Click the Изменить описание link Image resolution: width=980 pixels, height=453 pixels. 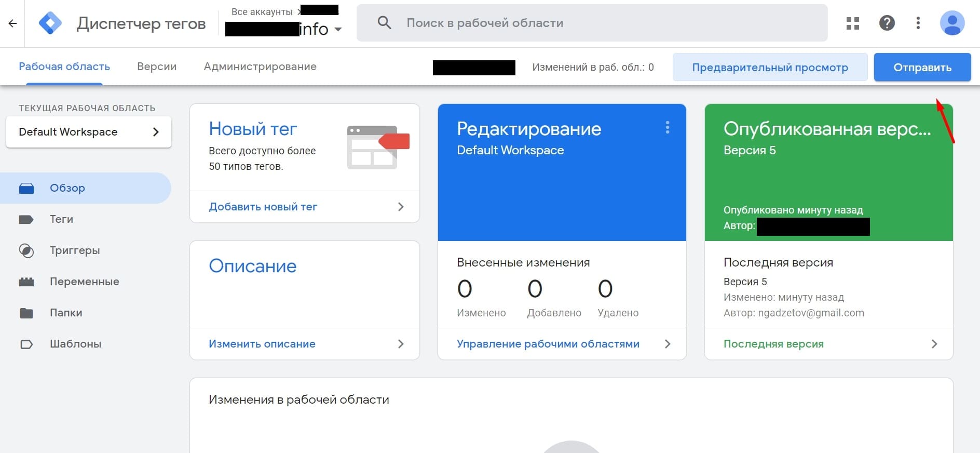(x=262, y=344)
